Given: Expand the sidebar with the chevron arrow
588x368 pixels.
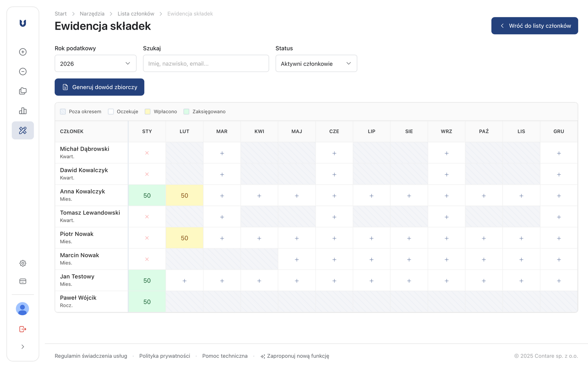Looking at the screenshot, I should [x=23, y=347].
